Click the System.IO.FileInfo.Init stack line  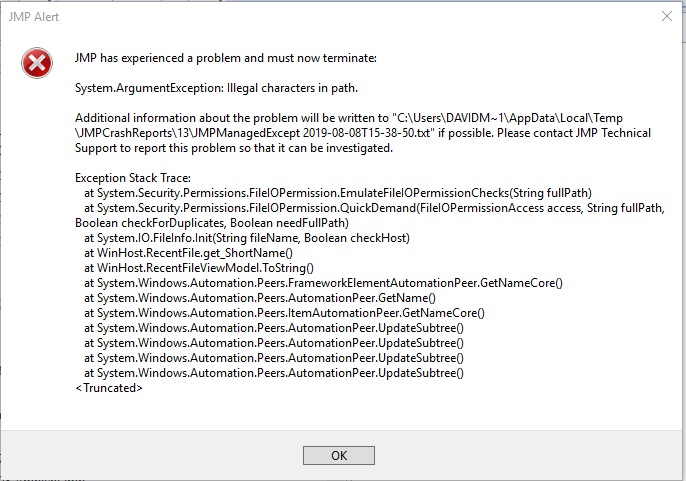(247, 238)
